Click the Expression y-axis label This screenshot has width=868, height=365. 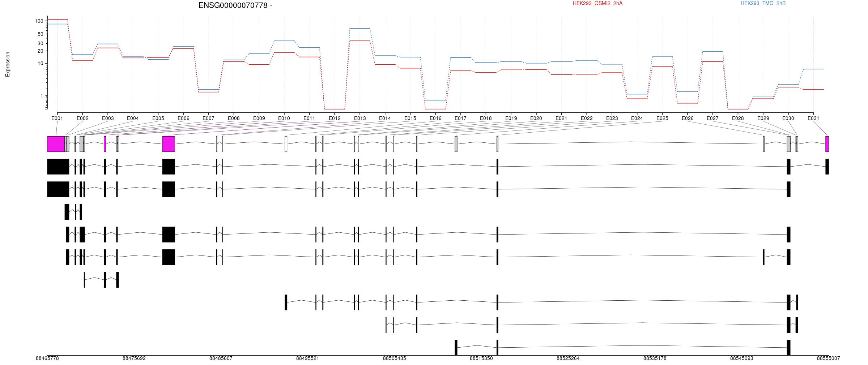[8, 64]
